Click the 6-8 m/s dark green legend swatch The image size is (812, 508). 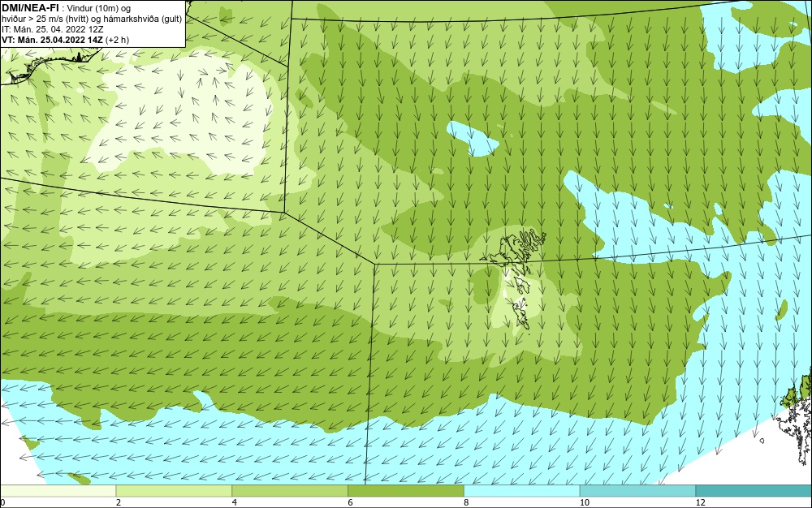(406, 491)
